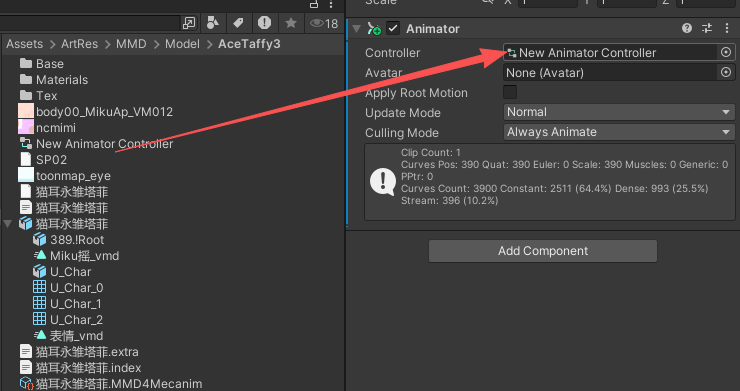
Task: Select the 猫耳永雏塔菲 model prefab cube icon
Action: pyautogui.click(x=26, y=223)
